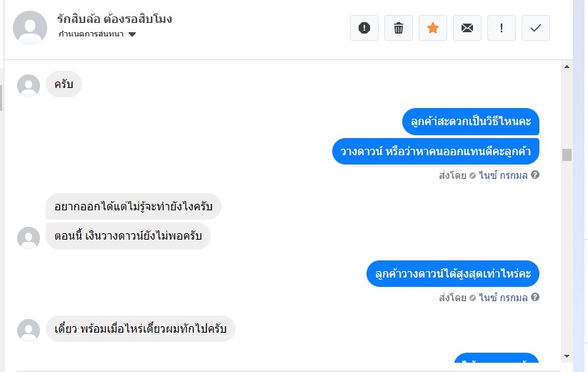
Task: Click the message ลูกค้าสะดวกเป็นวิธีไหนคะ
Action: pyautogui.click(x=470, y=121)
